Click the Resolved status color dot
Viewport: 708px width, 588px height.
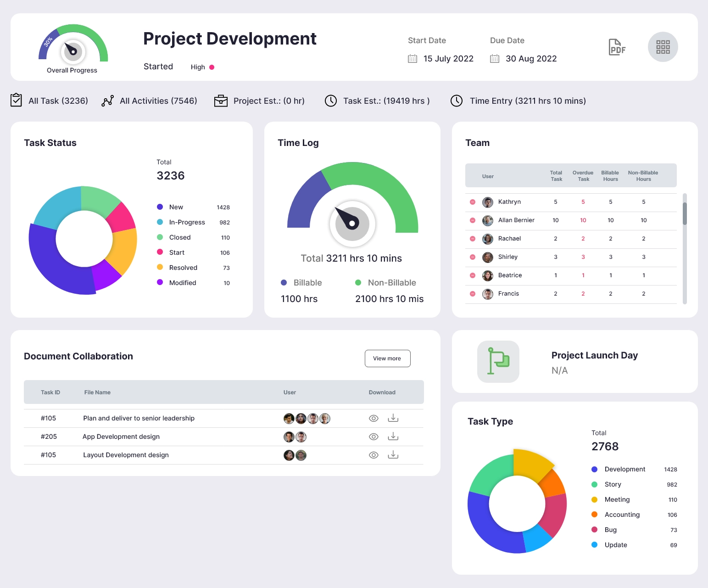(x=160, y=267)
